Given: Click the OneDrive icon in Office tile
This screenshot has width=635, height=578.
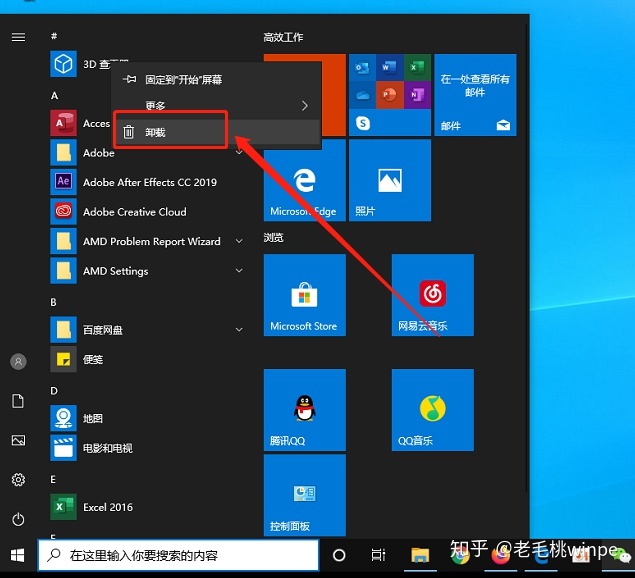Looking at the screenshot, I should click(362, 95).
